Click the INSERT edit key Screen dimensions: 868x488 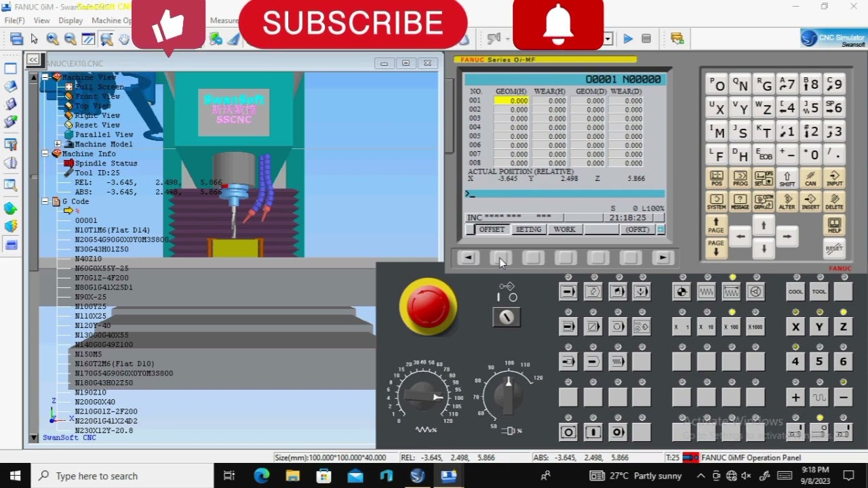pyautogui.click(x=810, y=202)
